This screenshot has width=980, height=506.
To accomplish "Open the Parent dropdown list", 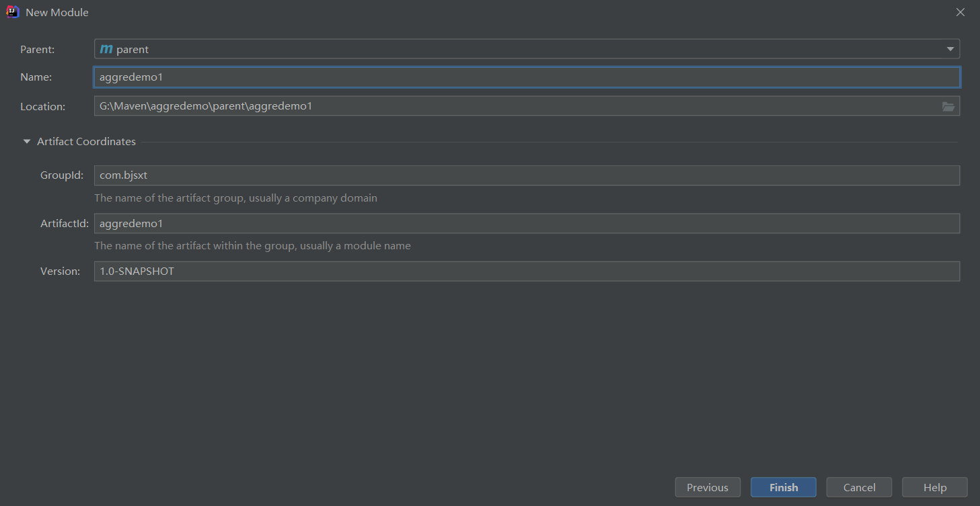I will 950,49.
